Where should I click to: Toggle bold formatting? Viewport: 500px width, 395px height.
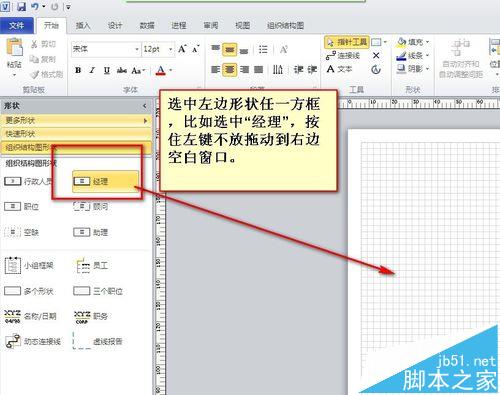click(78, 70)
